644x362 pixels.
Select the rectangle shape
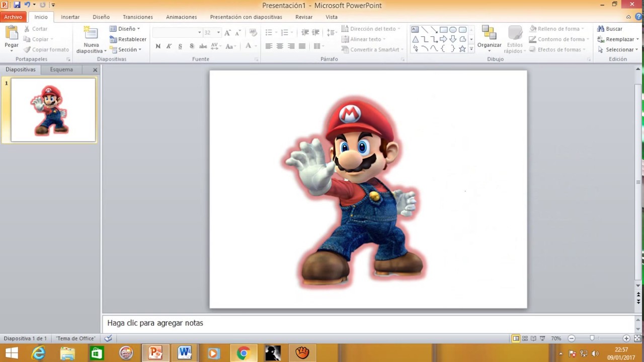pyautogui.click(x=443, y=30)
